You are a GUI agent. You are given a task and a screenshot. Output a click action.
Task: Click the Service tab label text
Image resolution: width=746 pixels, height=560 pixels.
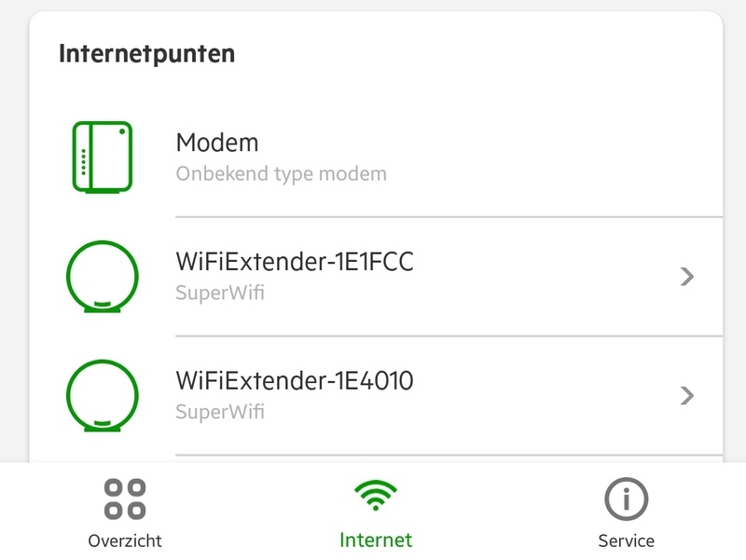626,540
